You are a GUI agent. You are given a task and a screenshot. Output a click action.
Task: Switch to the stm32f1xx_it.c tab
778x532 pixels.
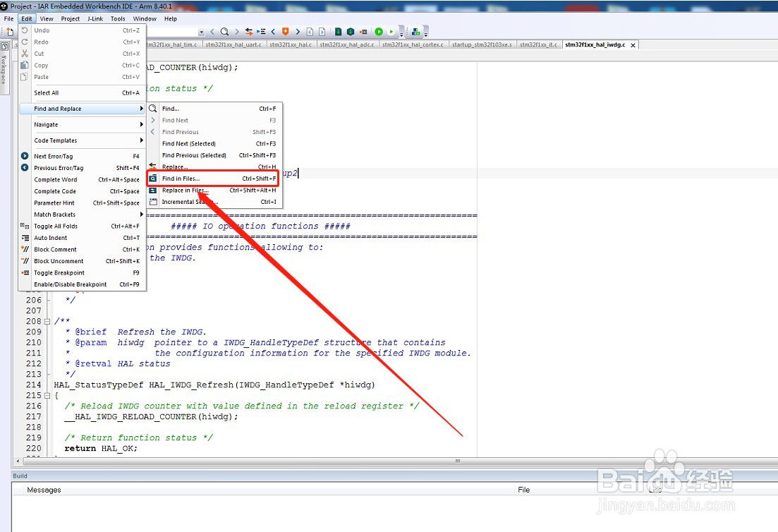[x=538, y=44]
